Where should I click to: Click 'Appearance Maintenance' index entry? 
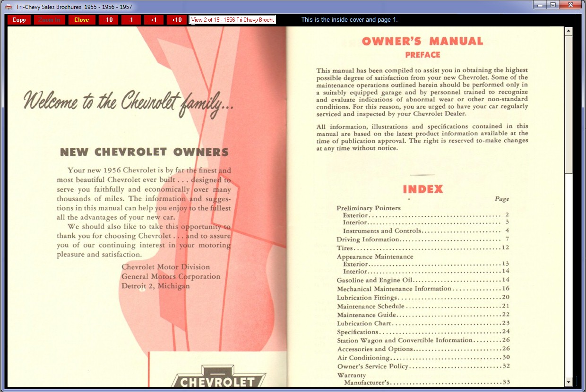[375, 257]
